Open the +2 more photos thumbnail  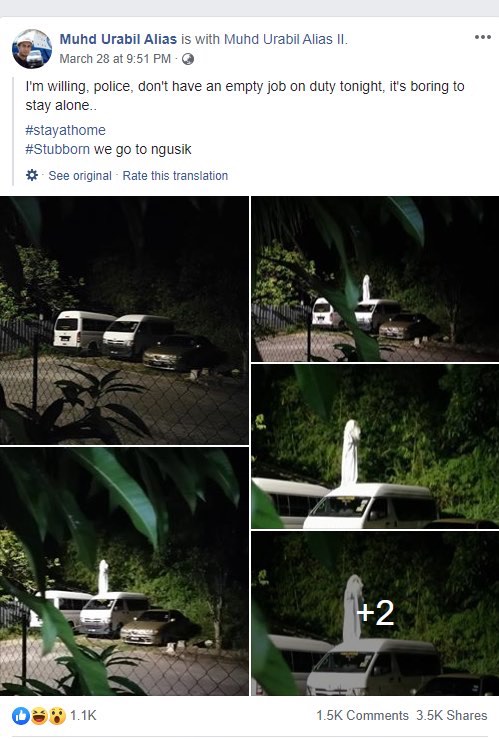[375, 613]
